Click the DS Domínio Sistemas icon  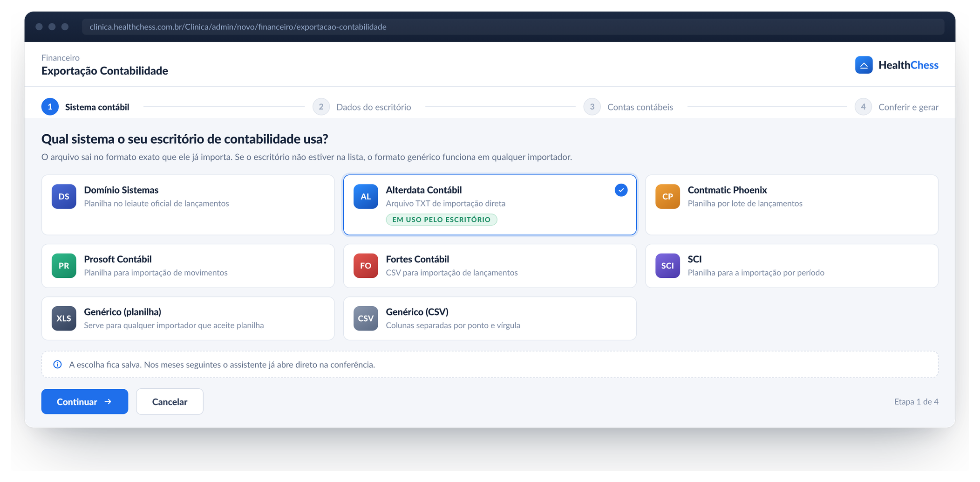pos(64,196)
